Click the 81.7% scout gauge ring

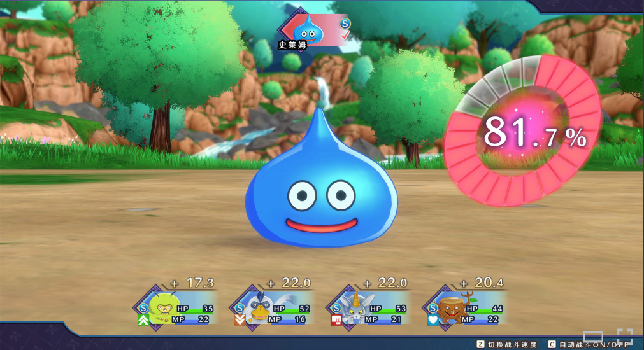522,131
